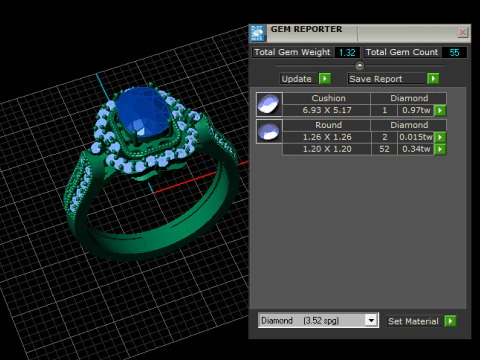Click the Set Material label

click(x=413, y=321)
